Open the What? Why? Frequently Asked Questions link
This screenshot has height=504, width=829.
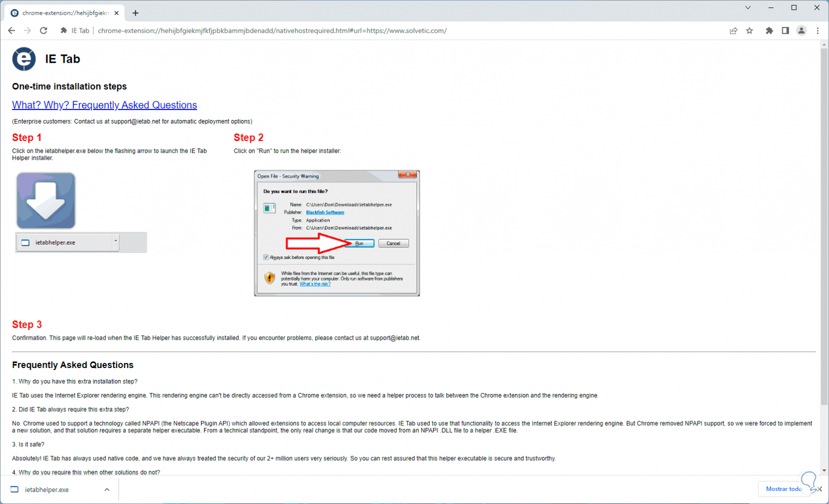coord(105,105)
